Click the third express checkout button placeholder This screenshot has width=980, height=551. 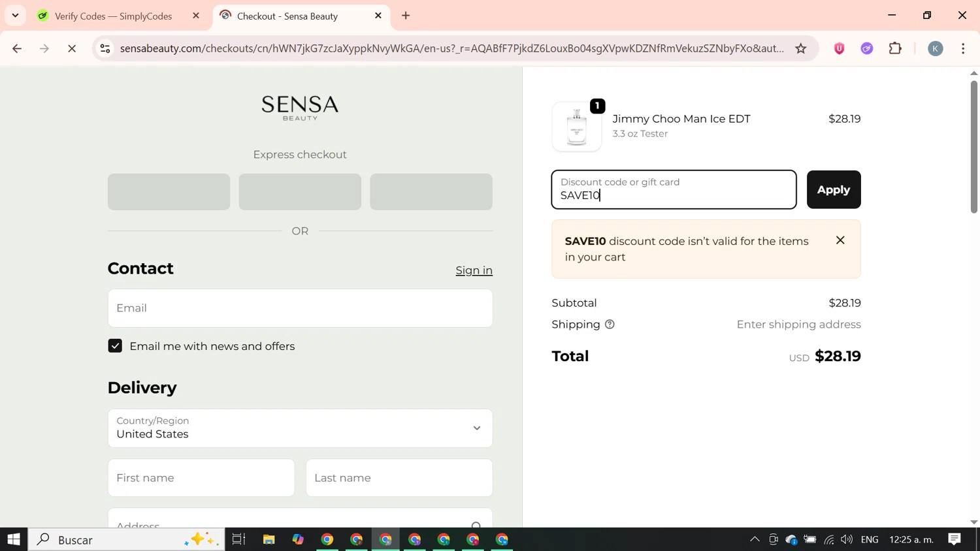click(431, 192)
